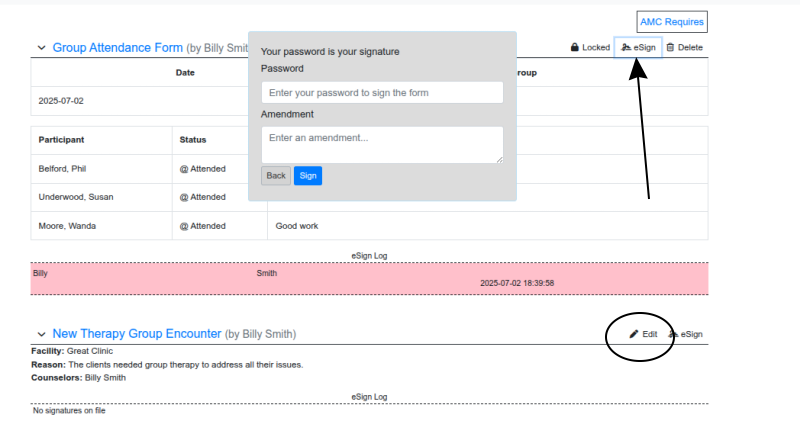Click the Back button in the dialog
Image resolution: width=800 pixels, height=440 pixels.
(x=276, y=176)
